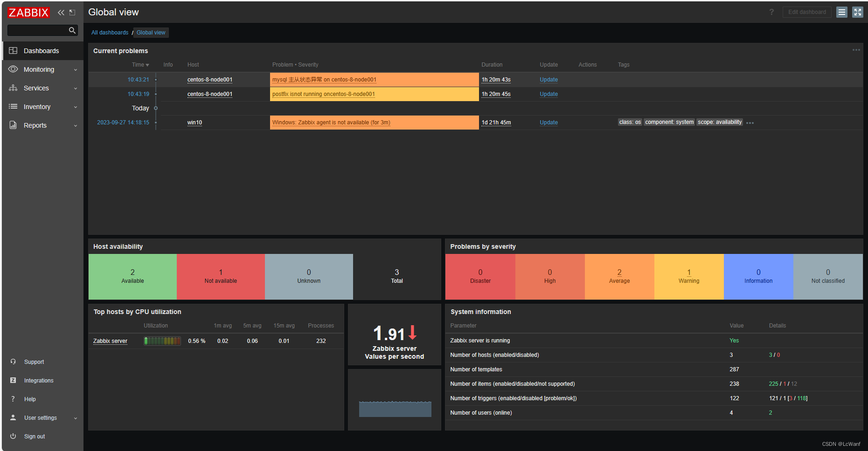
Task: Open the Dashboards grid icon
Action: [x=13, y=50]
